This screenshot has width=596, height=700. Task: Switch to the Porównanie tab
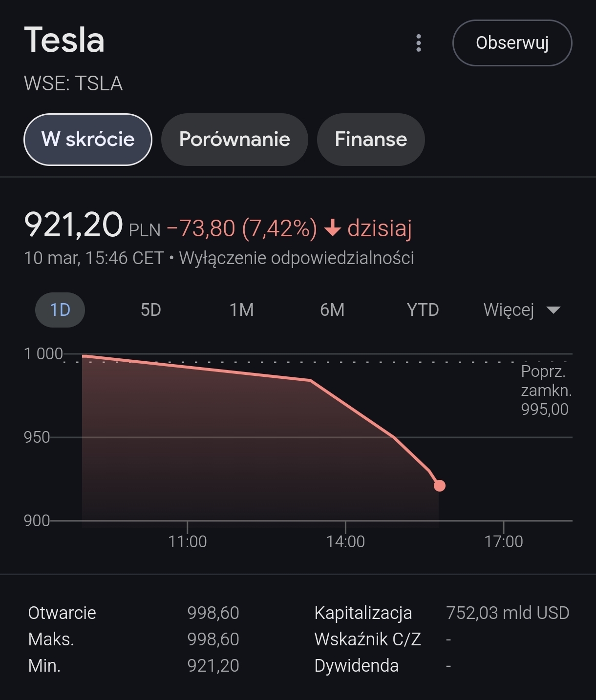tap(234, 140)
